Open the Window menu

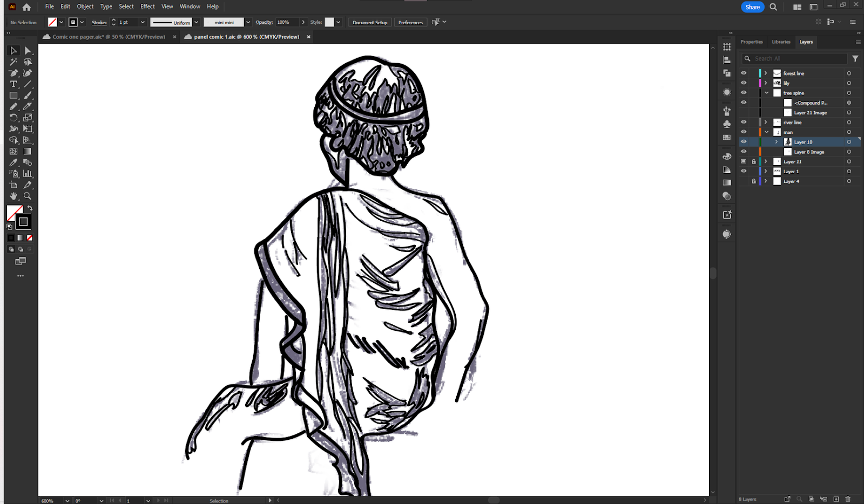pos(190,6)
